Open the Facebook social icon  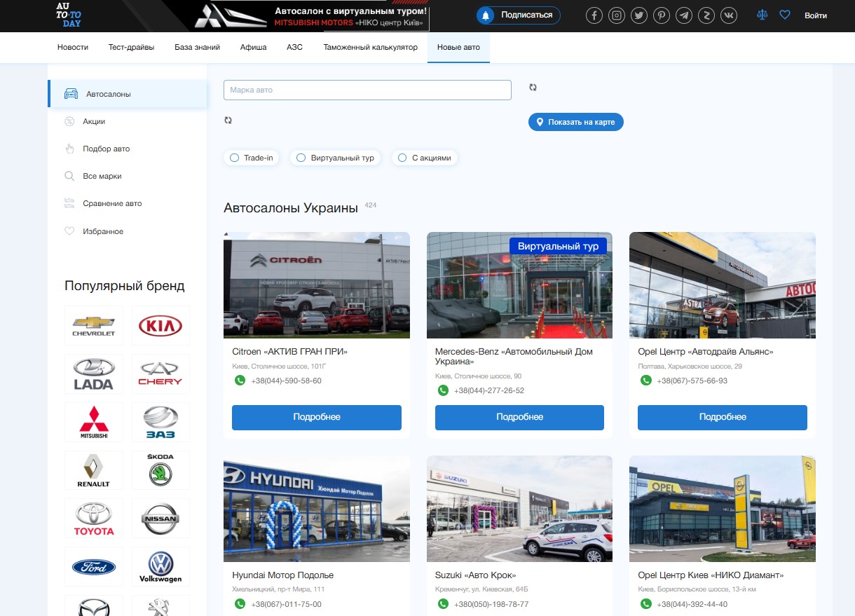pyautogui.click(x=594, y=15)
